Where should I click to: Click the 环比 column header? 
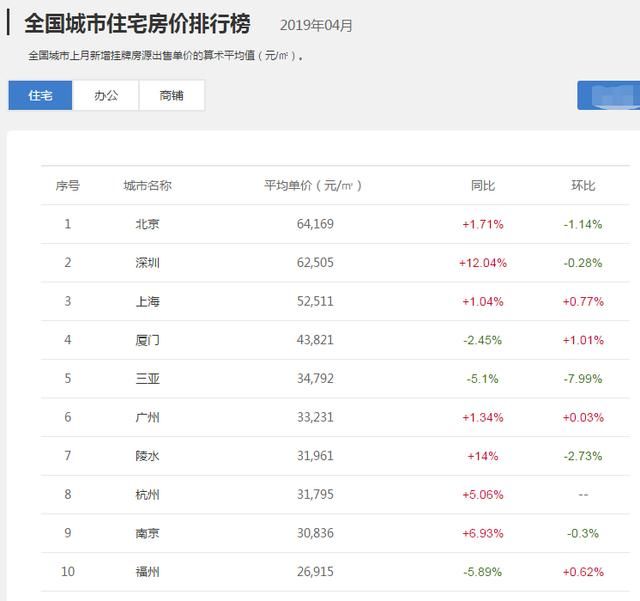pyautogui.click(x=583, y=186)
